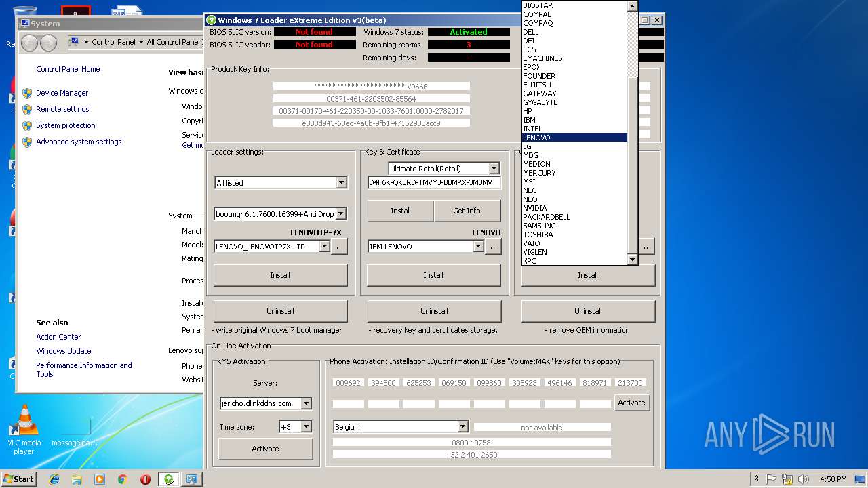Expand the Belgium country dropdown
This screenshot has width=868, height=488.
click(462, 427)
